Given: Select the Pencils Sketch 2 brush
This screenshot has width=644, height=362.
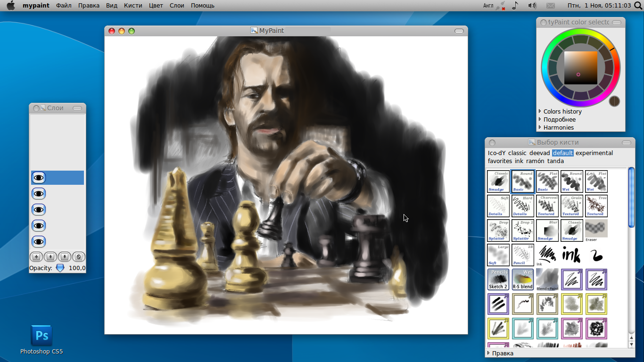Looking at the screenshot, I should point(498,280).
